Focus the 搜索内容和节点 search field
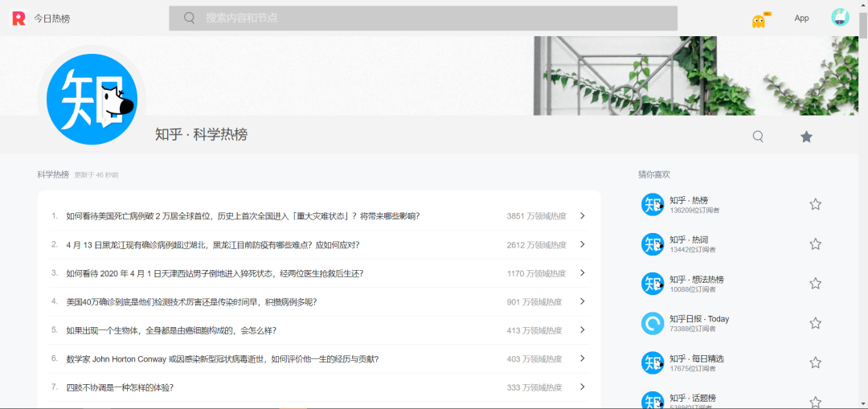Image resolution: width=868 pixels, height=409 pixels. point(423,18)
